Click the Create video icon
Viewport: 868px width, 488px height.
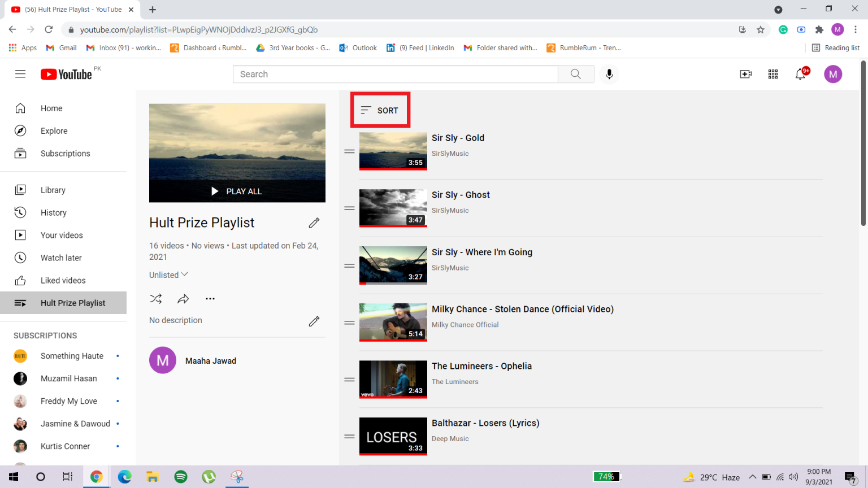(x=745, y=74)
